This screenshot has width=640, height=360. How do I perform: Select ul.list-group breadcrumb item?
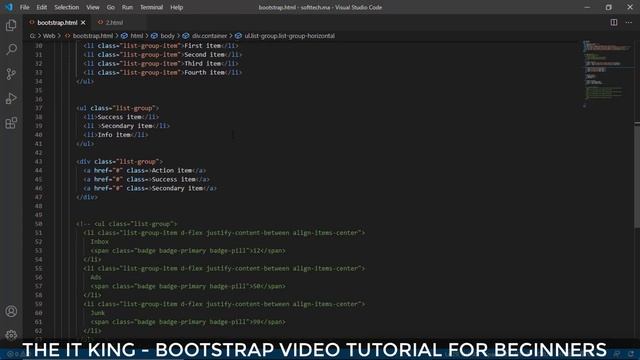pyautogui.click(x=289, y=36)
